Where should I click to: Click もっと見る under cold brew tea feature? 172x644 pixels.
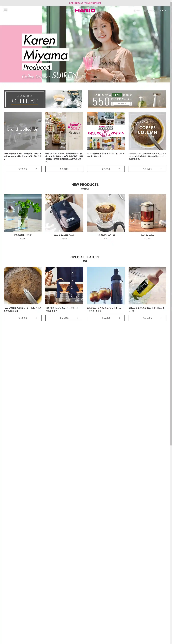[x=147, y=318]
